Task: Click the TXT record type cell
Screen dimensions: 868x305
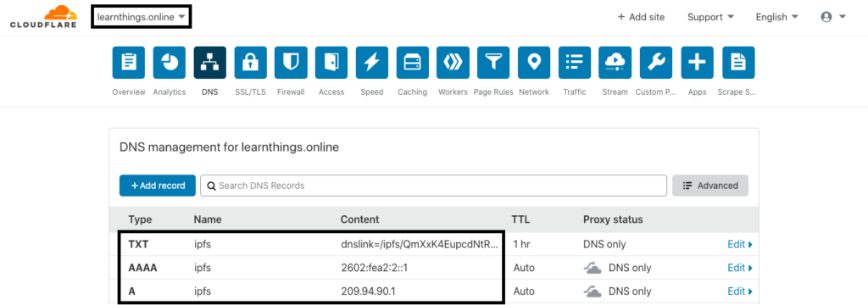Action: (x=138, y=244)
